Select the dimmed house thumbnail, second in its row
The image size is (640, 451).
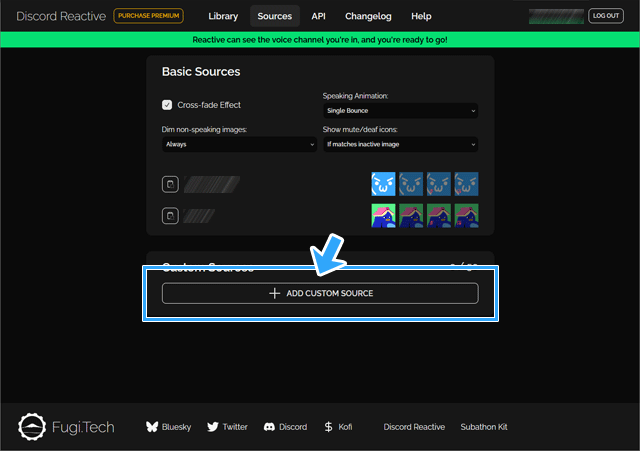[x=411, y=216]
